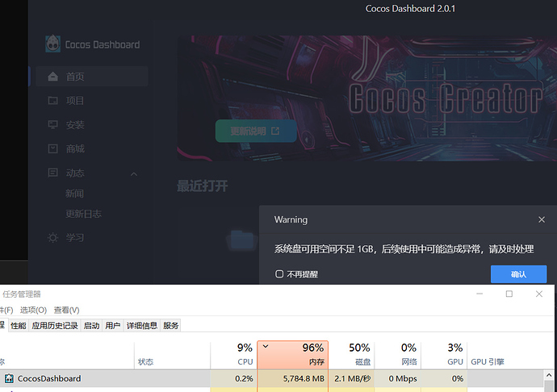Click the home icon beside 首页
Viewport: 557px width, 392px height.
[x=53, y=77]
